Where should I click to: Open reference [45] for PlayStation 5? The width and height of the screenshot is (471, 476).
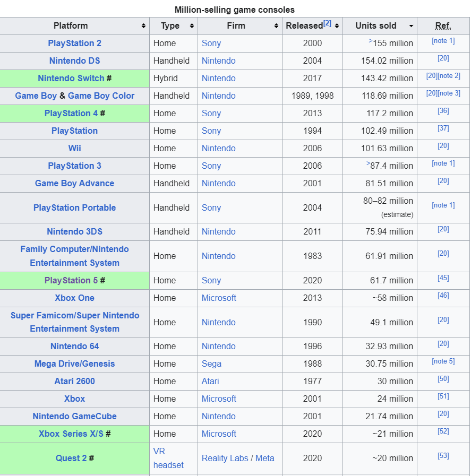coord(443,278)
